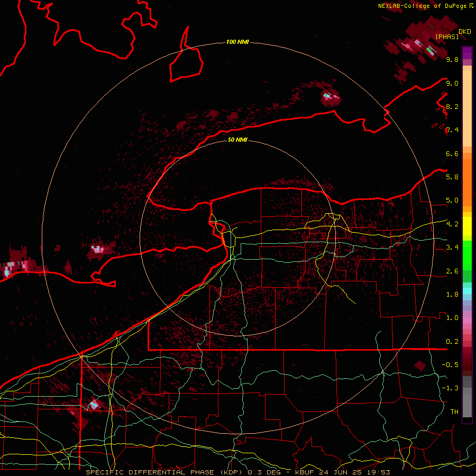Image resolution: width=476 pixels, height=476 pixels.
Task: Click the 9.8 value on color scale
Action: pos(452,59)
